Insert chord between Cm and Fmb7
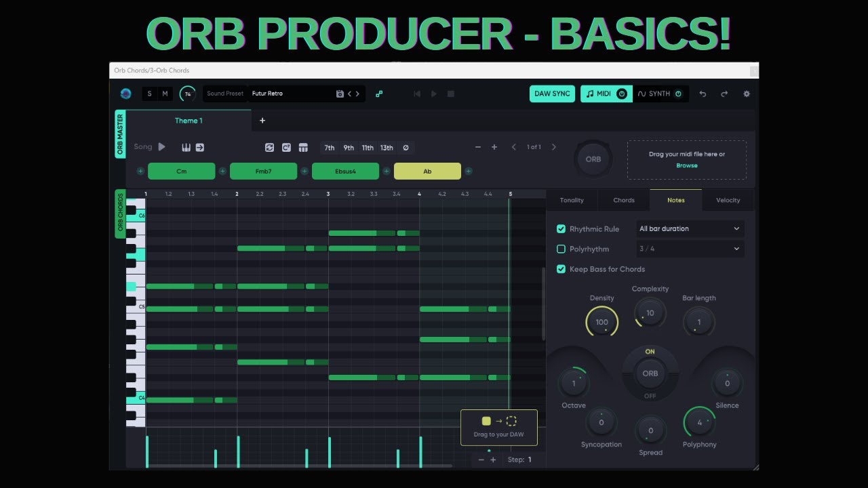This screenshot has width=868, height=488. point(222,171)
